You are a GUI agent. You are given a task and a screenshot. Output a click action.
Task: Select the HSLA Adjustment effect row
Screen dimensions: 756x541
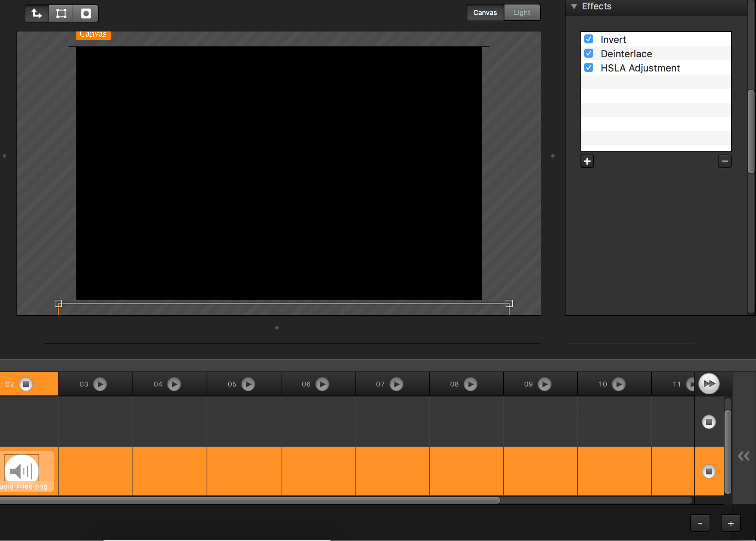point(656,68)
